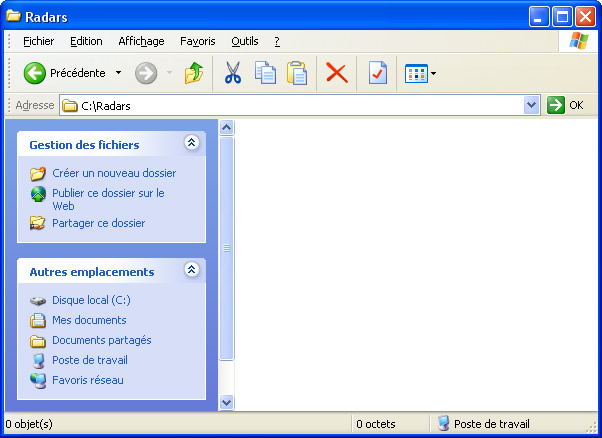Click the globe icon beside Publier

[38, 194]
